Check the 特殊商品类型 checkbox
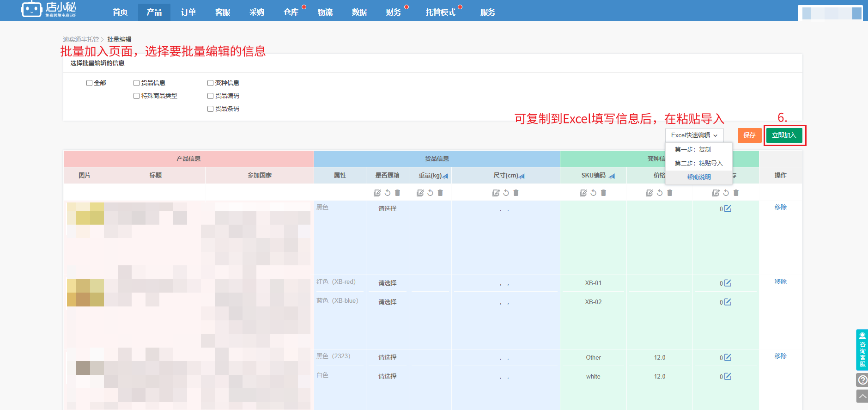The height and width of the screenshot is (410, 868). [x=136, y=96]
